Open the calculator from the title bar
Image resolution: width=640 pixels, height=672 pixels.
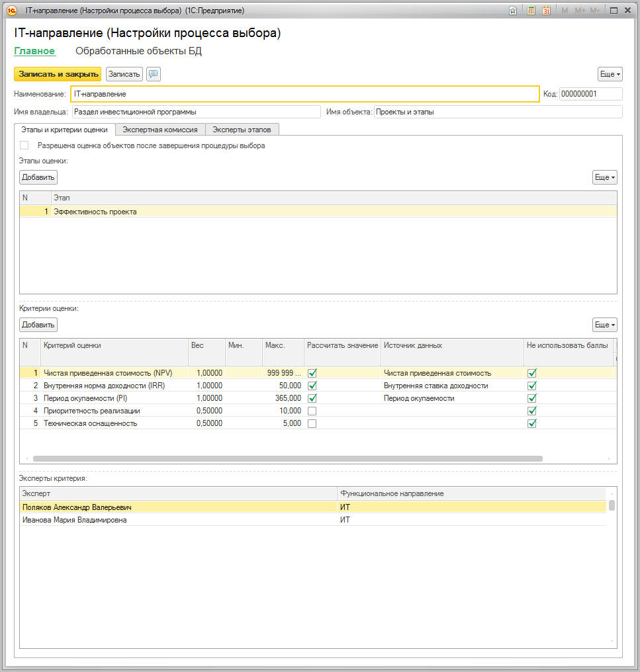(x=531, y=11)
